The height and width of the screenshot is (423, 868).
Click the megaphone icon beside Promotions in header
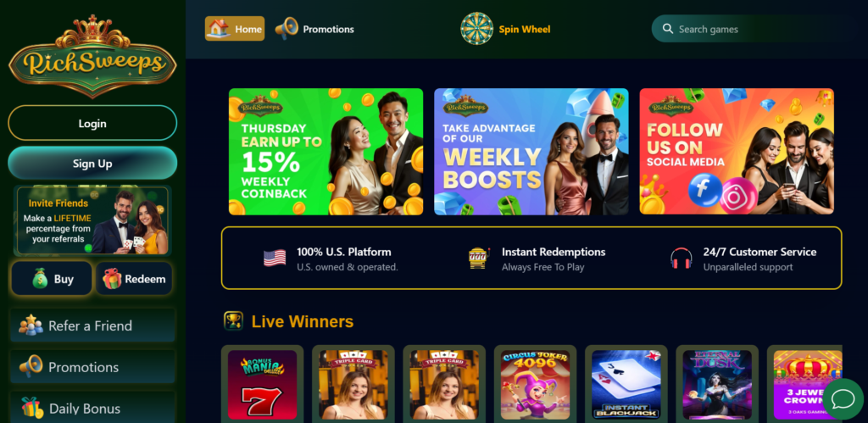(287, 28)
